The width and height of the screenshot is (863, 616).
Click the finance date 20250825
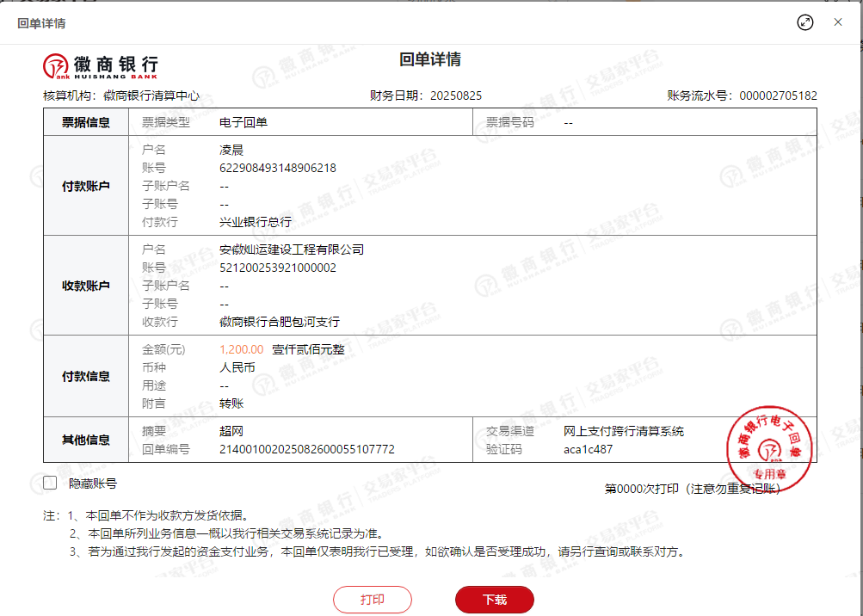(x=455, y=95)
